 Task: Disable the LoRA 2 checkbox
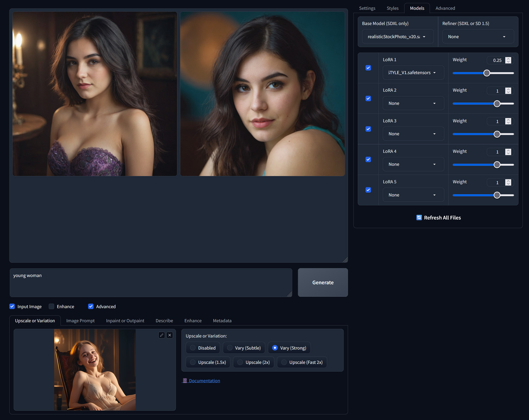pos(368,99)
